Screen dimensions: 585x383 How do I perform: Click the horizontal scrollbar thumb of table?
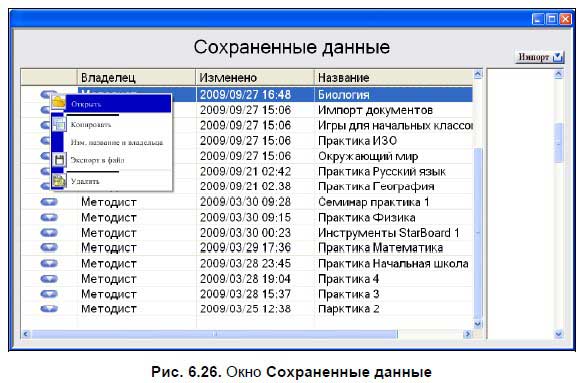[x=215, y=334]
